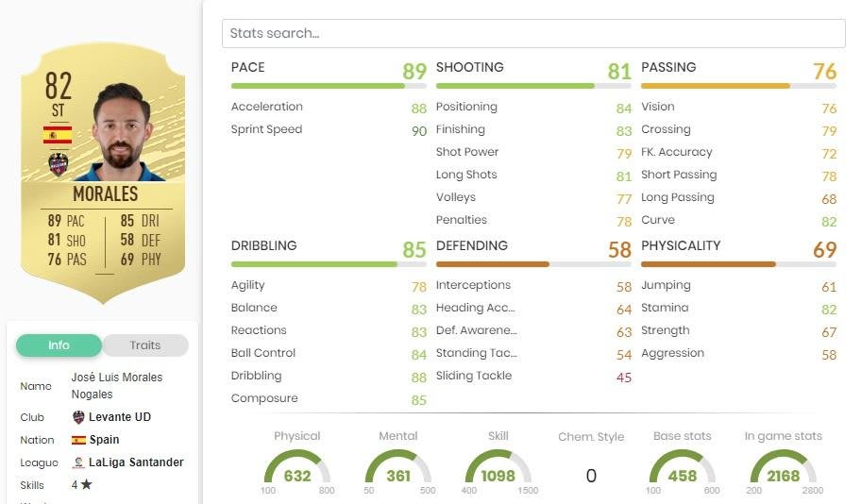Click the Stats search field
This screenshot has width=861, height=504.
coord(533,33)
